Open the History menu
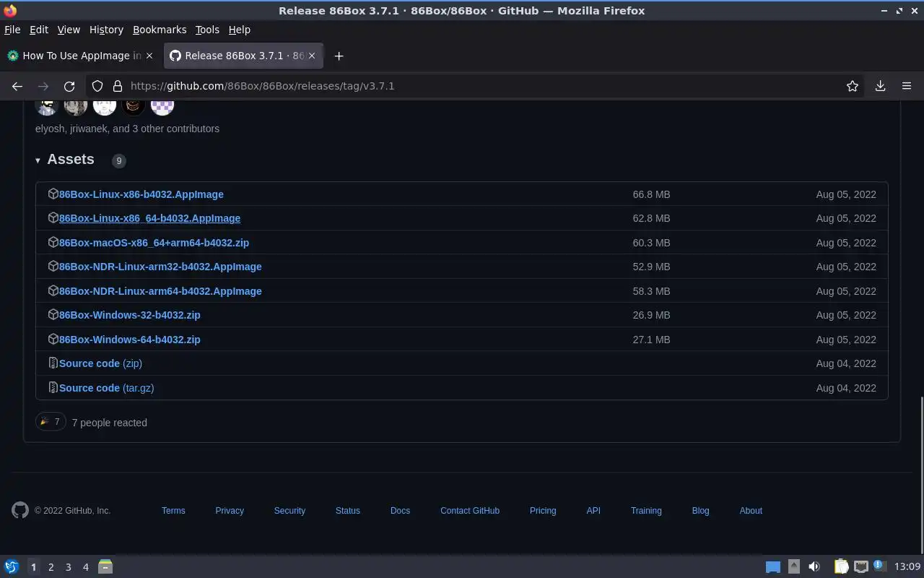924x578 pixels. [106, 30]
